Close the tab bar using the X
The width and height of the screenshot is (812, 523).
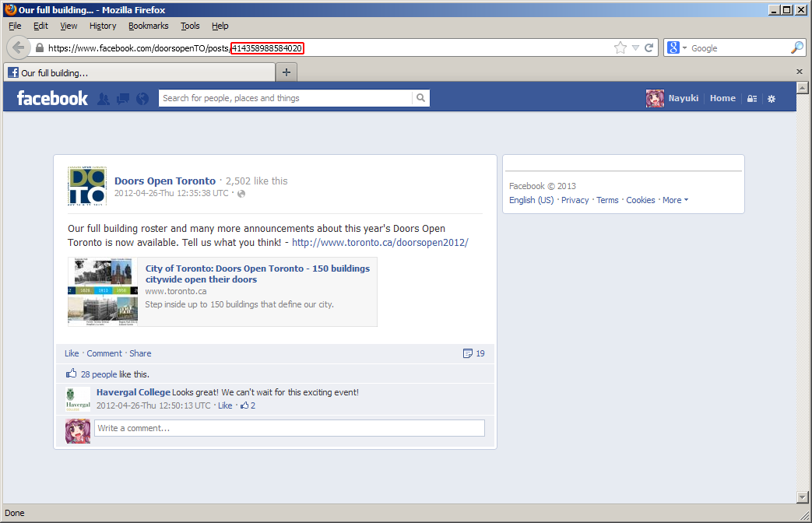(799, 72)
